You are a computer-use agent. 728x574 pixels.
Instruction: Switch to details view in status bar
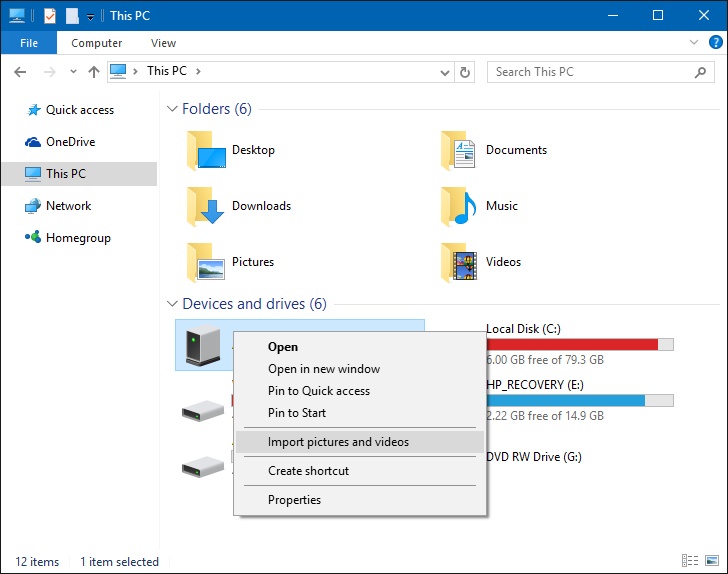point(690,561)
